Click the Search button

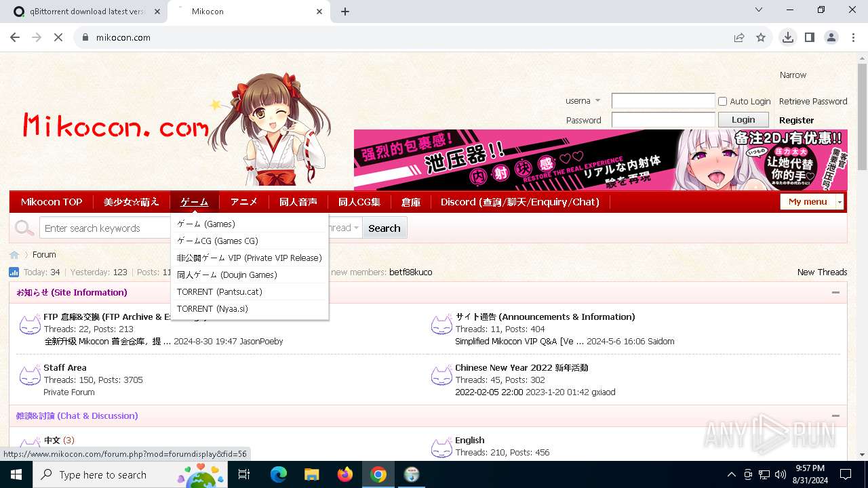point(384,228)
